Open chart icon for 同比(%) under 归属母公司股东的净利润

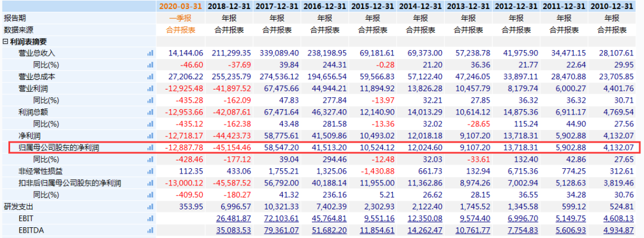click(150, 159)
